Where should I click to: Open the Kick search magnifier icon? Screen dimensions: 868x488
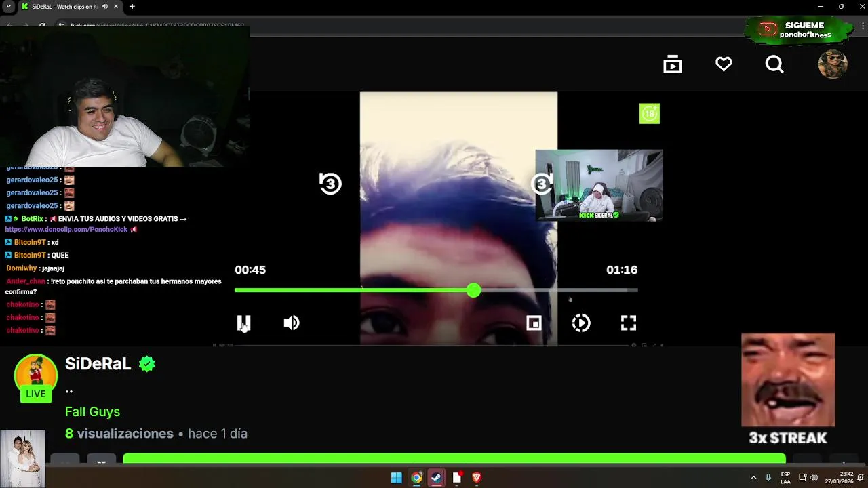pos(774,64)
